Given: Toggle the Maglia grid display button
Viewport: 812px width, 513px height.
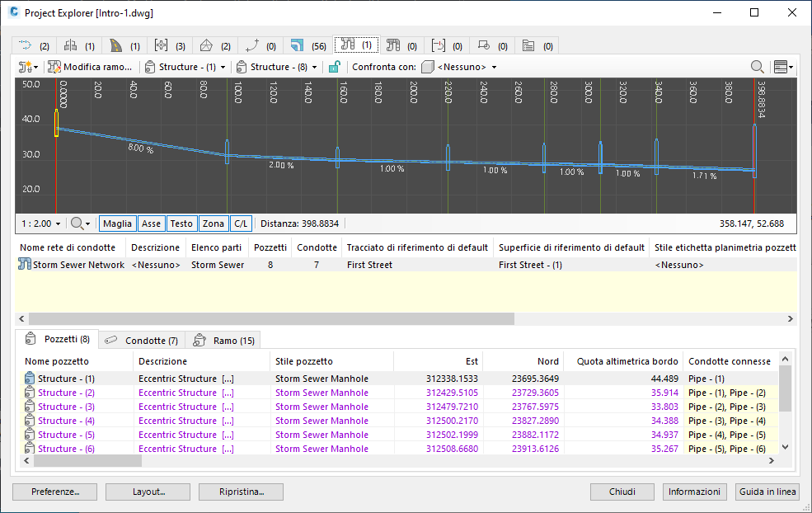Looking at the screenshot, I should [x=118, y=224].
